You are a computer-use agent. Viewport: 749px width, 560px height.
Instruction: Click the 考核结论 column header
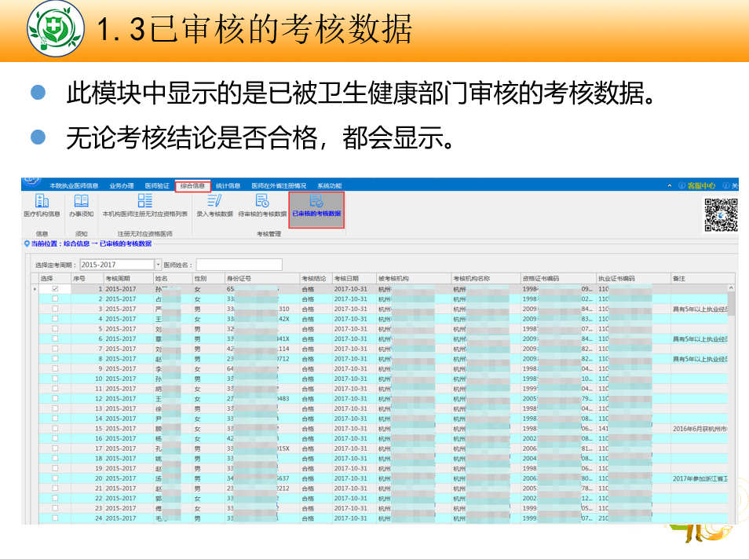coord(314,279)
